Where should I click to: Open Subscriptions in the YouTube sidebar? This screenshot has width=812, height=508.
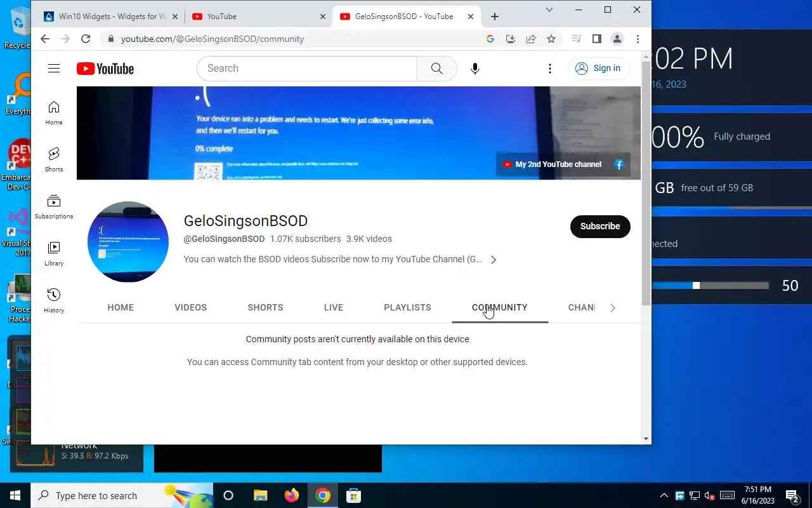[54, 207]
